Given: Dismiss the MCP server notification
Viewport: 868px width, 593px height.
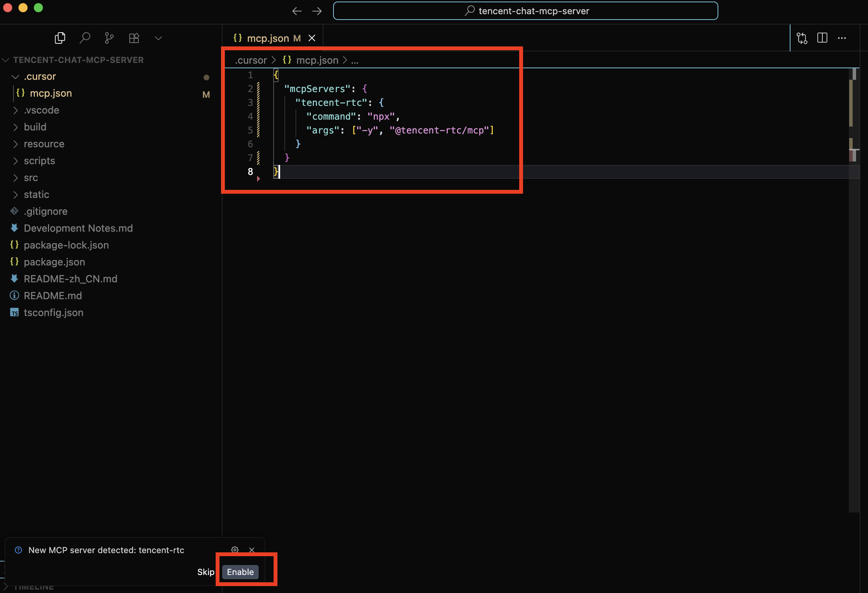Looking at the screenshot, I should (252, 550).
